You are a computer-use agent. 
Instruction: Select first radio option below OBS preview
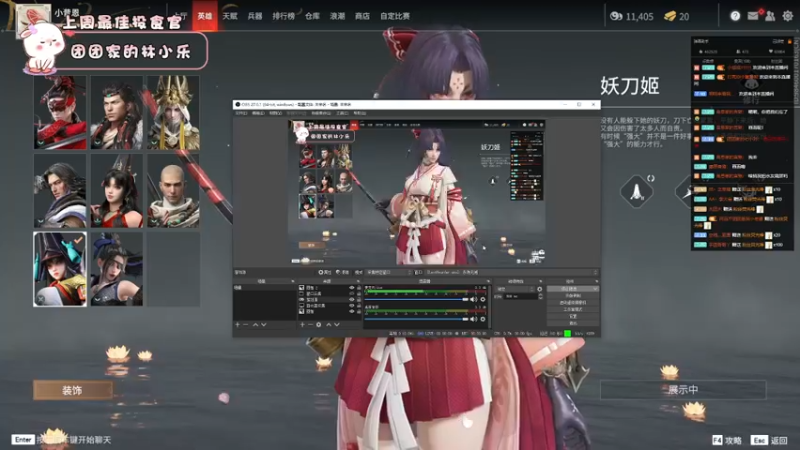pos(321,272)
